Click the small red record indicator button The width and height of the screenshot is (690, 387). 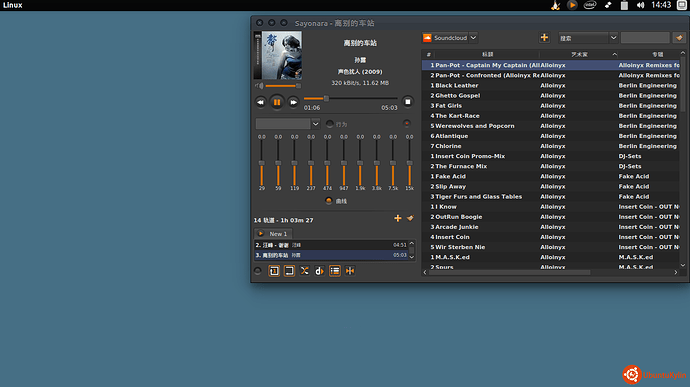click(407, 124)
